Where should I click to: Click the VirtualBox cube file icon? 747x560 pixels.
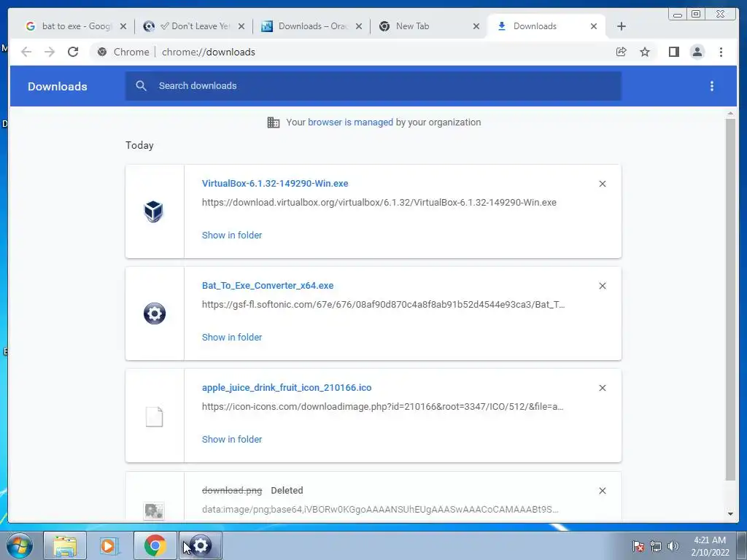point(154,211)
